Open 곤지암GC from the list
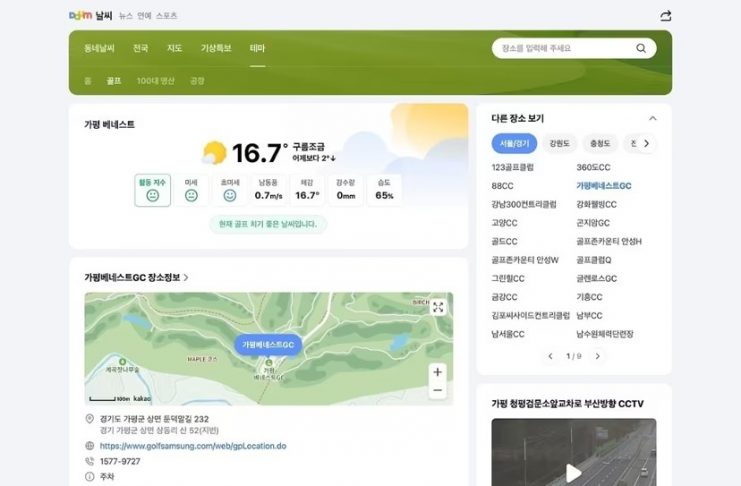This screenshot has height=486, width=741. tap(593, 223)
